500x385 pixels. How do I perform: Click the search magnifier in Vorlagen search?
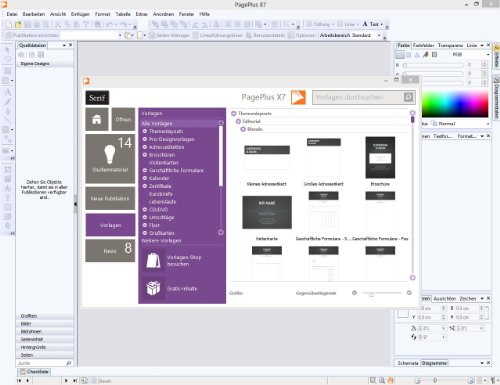click(408, 97)
